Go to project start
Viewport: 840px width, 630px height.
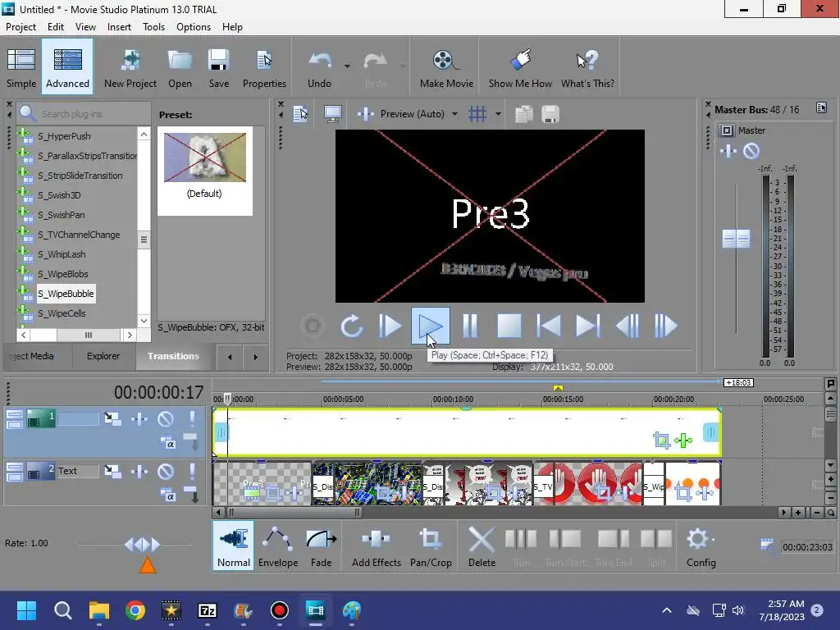point(549,326)
